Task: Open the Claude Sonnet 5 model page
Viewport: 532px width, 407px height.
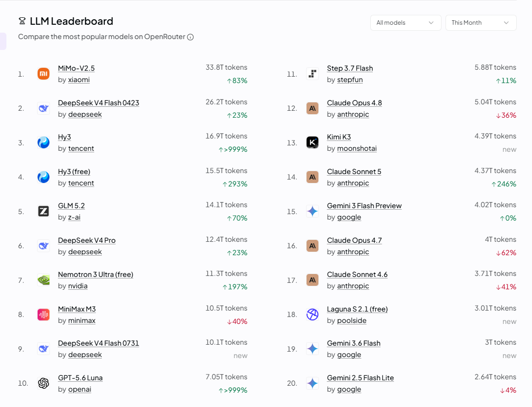Action: [x=354, y=172]
